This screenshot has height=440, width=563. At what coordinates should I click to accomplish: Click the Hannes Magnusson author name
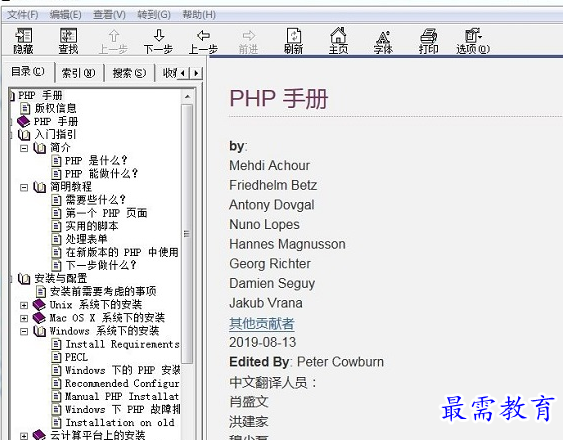(x=287, y=244)
